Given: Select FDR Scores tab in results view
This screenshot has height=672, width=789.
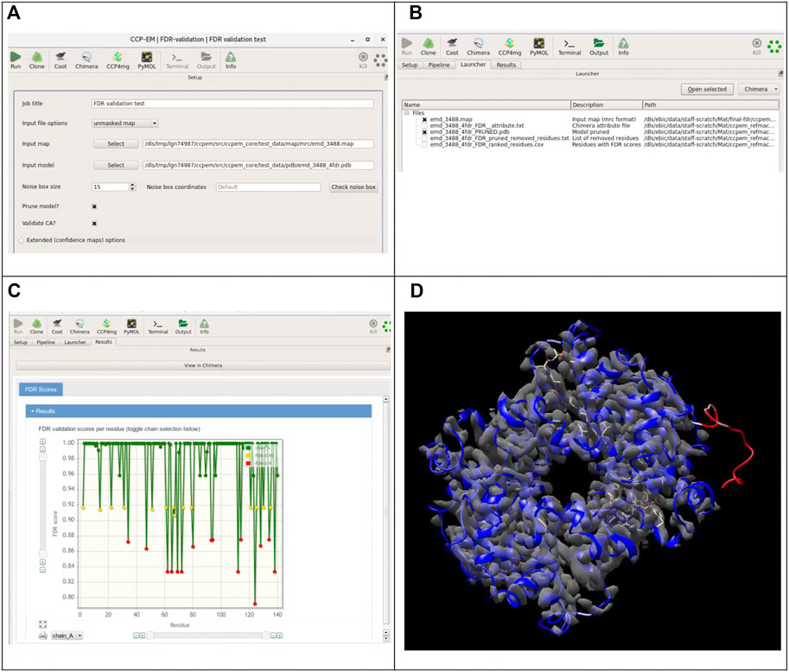Looking at the screenshot, I should tap(41, 390).
